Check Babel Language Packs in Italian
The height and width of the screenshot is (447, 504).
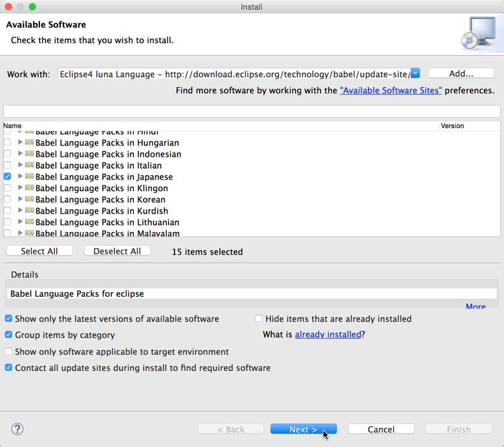click(x=7, y=165)
